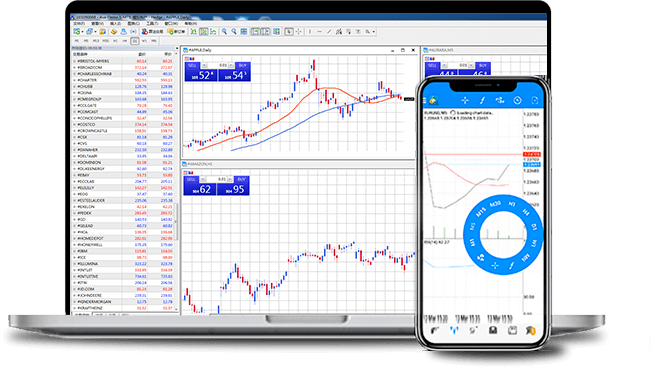
Task: Click the #COSTCO row in Market Watch
Action: pyautogui.click(x=123, y=125)
